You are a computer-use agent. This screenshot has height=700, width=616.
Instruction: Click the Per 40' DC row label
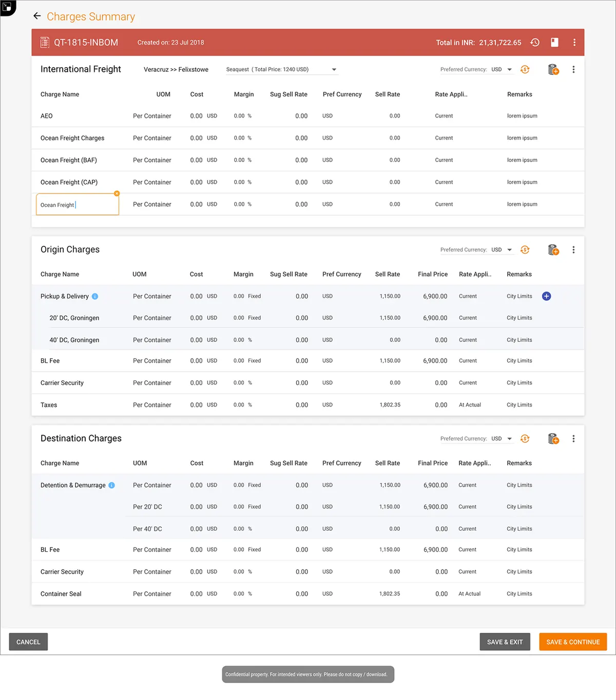(x=147, y=529)
